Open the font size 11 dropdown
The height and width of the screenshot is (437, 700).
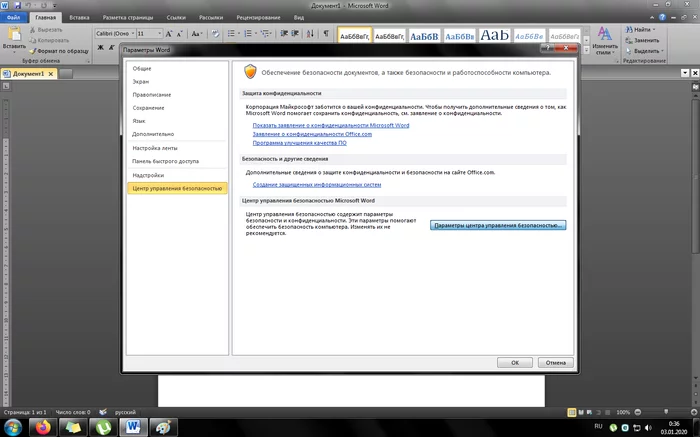coord(159,33)
